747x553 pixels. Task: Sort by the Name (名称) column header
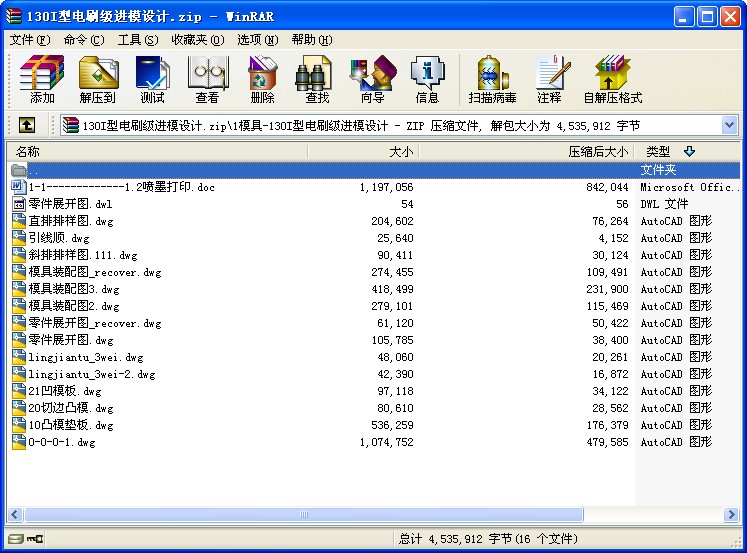[x=157, y=152]
